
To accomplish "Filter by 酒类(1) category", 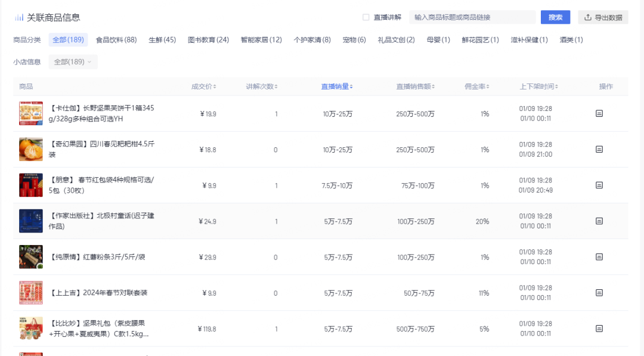I will coord(571,40).
